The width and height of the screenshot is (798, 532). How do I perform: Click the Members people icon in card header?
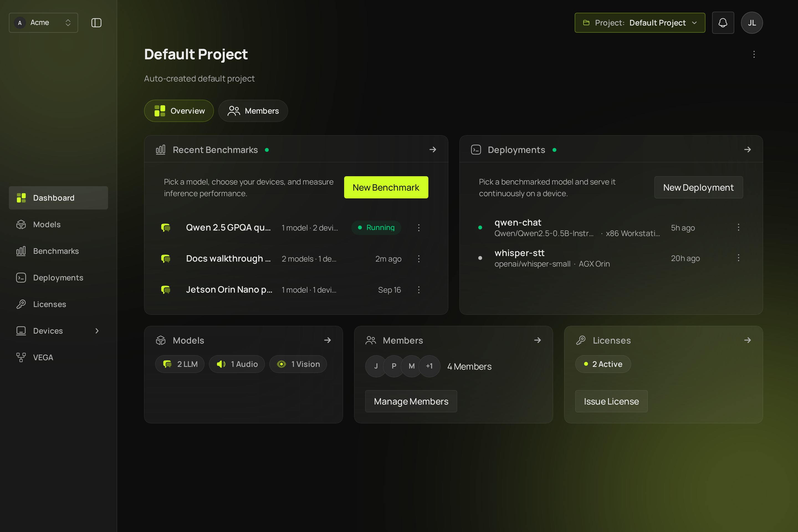tap(371, 340)
